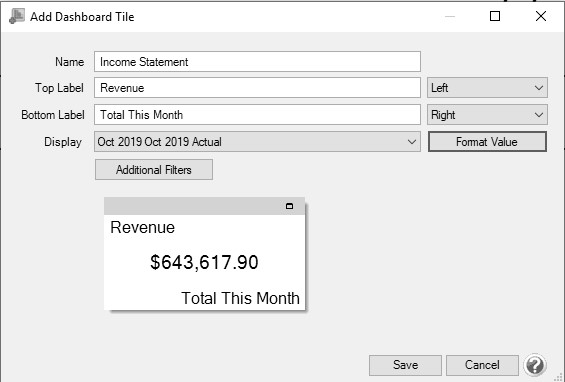Click the small icon in the preview tile header
Viewport: 565px width, 382px height.
coord(289,206)
